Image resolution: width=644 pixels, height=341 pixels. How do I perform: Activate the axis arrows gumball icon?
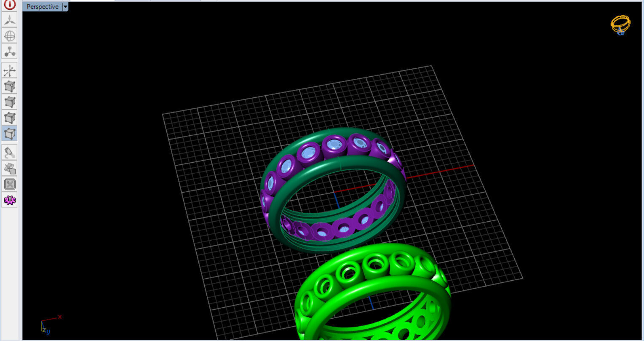click(10, 70)
